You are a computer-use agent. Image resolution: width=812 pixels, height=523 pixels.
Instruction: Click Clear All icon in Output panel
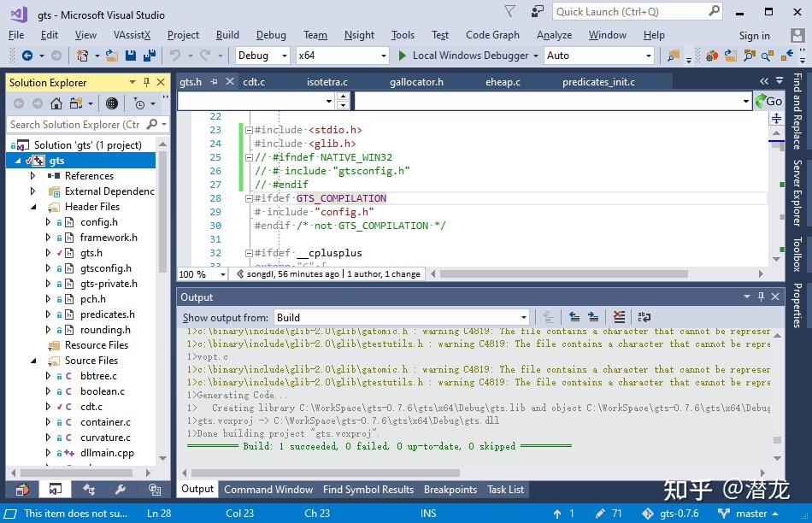619,317
